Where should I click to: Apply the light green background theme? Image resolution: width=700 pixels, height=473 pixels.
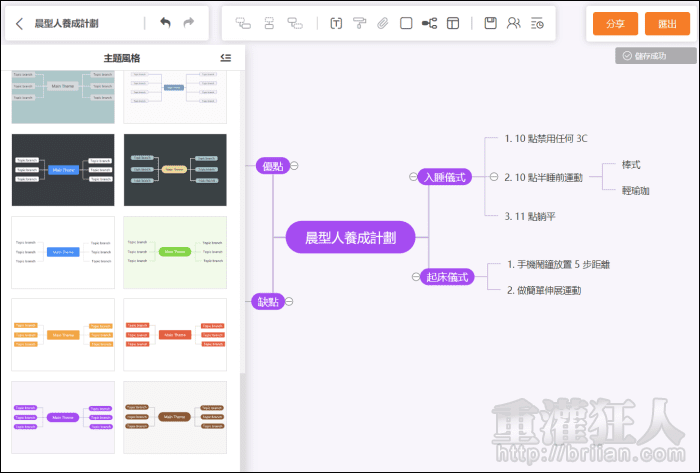175,252
